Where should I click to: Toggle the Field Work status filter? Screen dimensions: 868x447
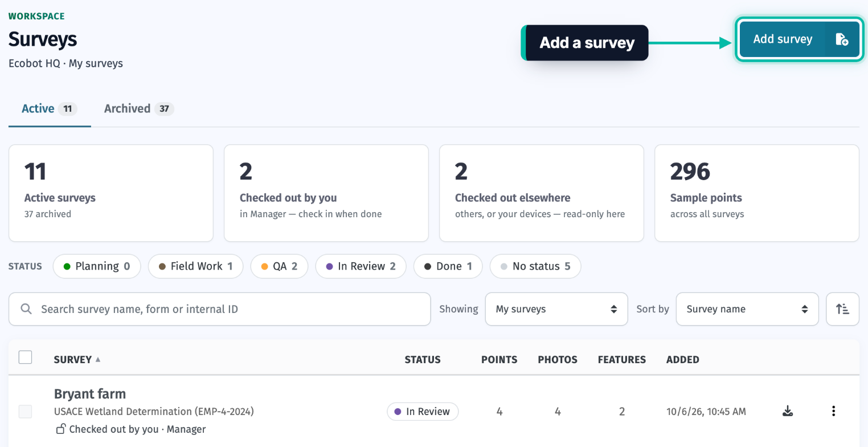point(195,266)
